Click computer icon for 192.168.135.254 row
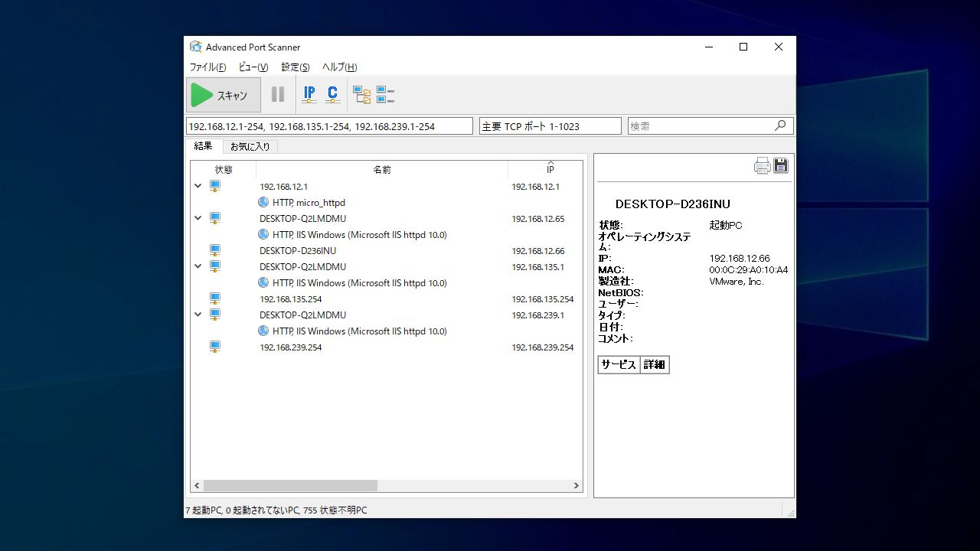980x551 pixels. coord(215,298)
